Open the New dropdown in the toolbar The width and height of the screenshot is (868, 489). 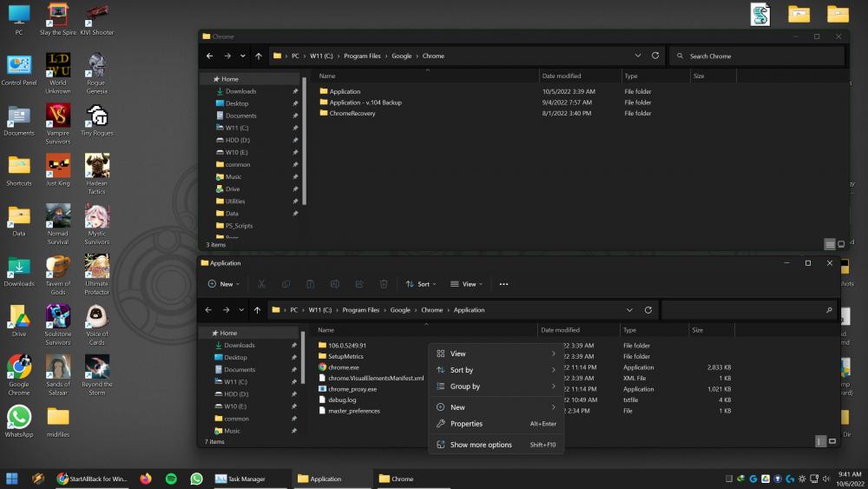224,284
